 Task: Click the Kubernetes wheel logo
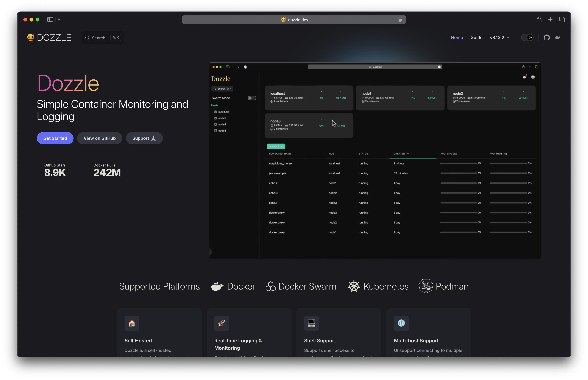[354, 286]
